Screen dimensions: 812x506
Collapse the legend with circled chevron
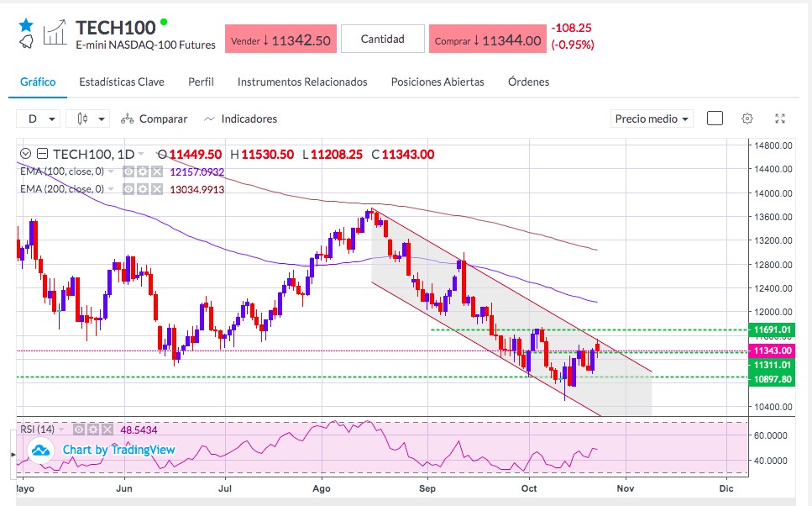(25, 154)
